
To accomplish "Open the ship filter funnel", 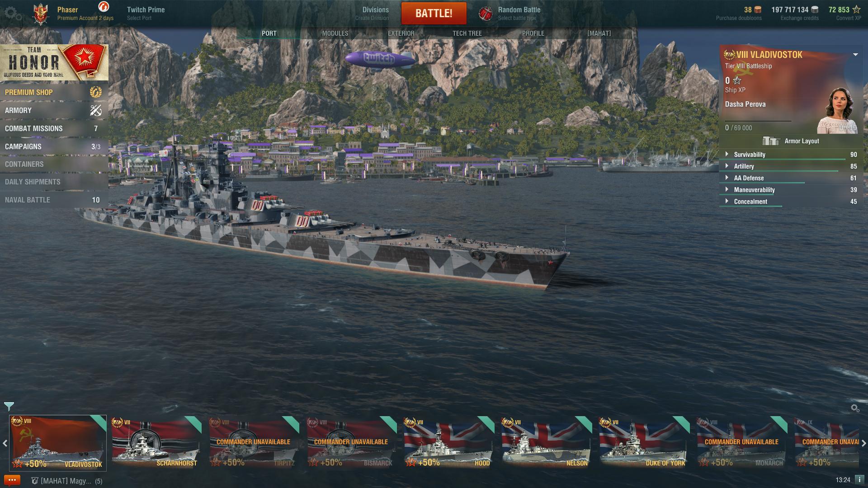I will click(x=9, y=406).
